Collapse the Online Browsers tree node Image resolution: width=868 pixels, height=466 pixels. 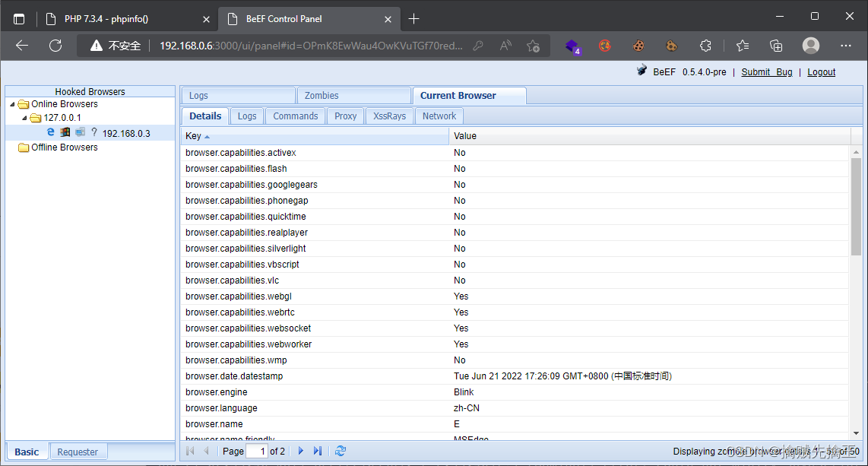12,104
